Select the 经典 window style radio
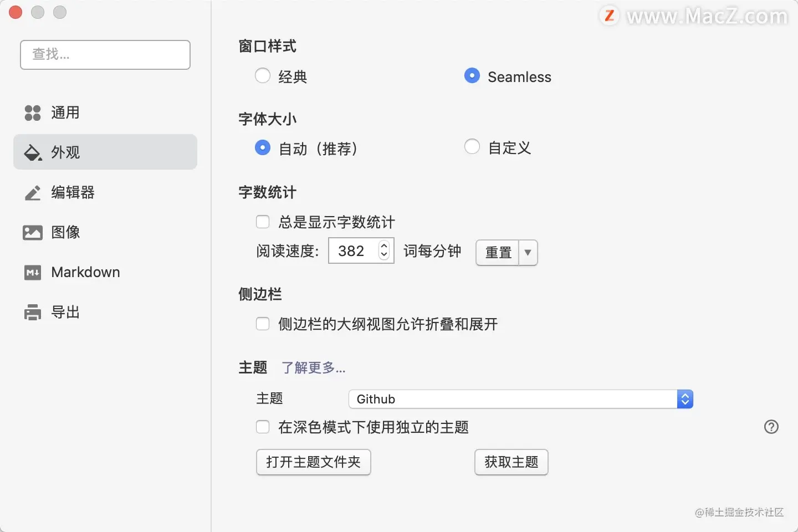 (263, 76)
